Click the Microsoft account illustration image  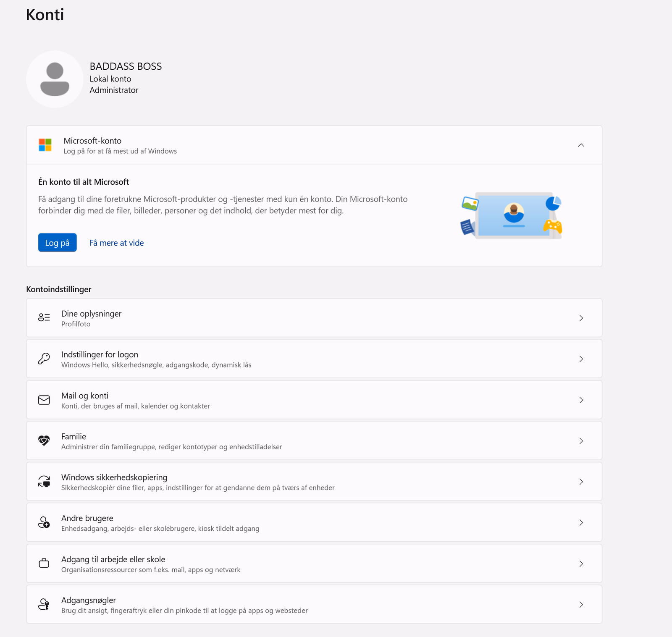tap(511, 215)
